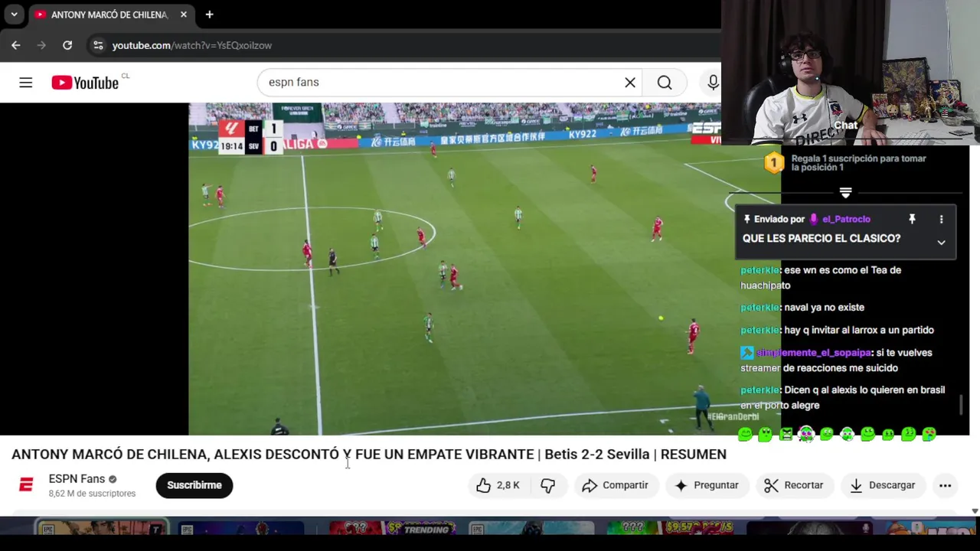Expand the pinned chat message chevron
The width and height of the screenshot is (980, 551).
pos(941,242)
